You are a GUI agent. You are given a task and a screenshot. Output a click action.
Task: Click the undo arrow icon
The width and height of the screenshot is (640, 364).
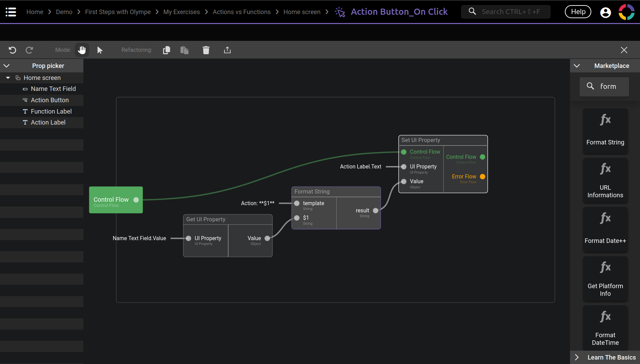(12, 50)
